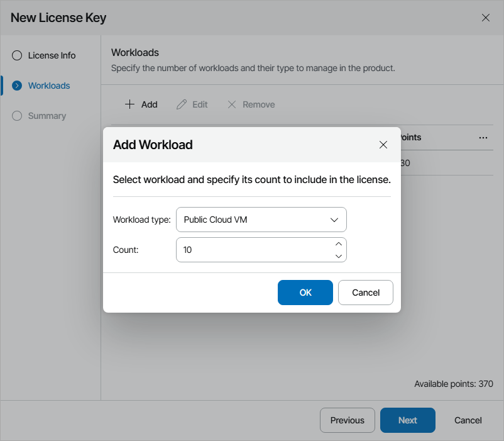Image resolution: width=504 pixels, height=441 pixels.
Task: Cancel the Add Workload dialog
Action: pos(366,293)
